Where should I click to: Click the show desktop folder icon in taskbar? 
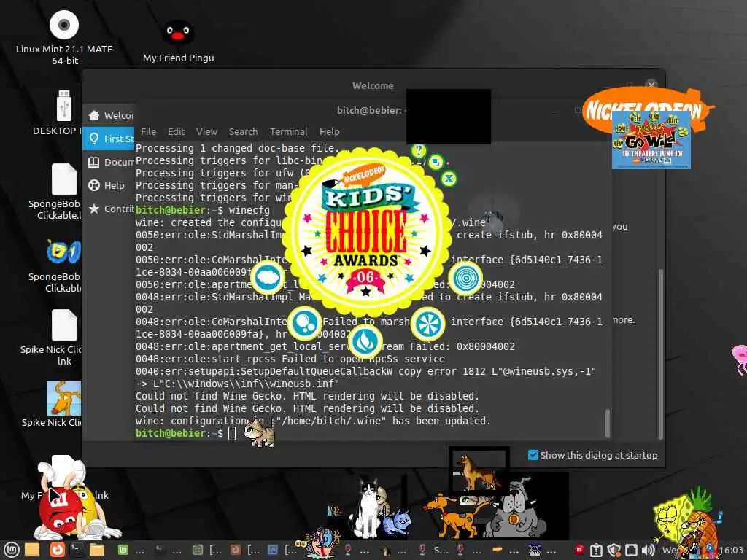pyautogui.click(x=32, y=550)
